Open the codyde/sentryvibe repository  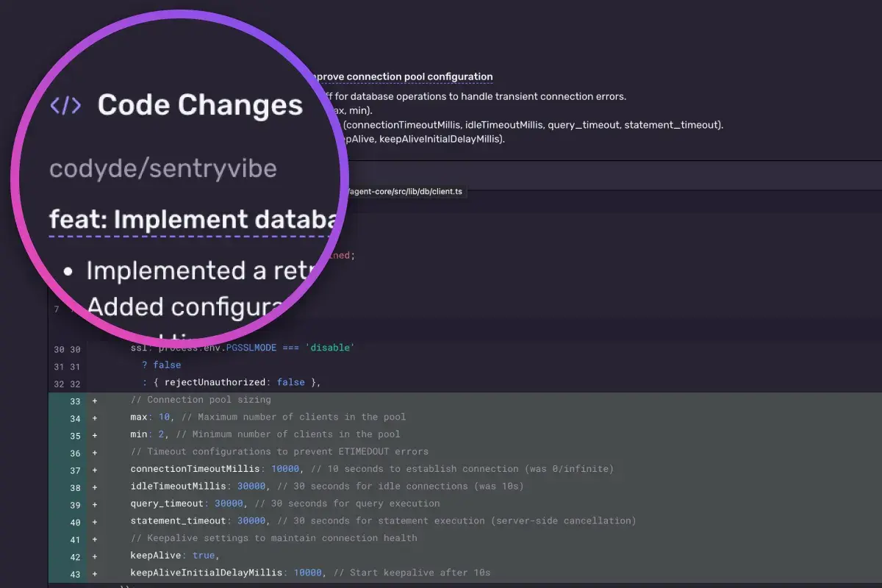(x=162, y=168)
